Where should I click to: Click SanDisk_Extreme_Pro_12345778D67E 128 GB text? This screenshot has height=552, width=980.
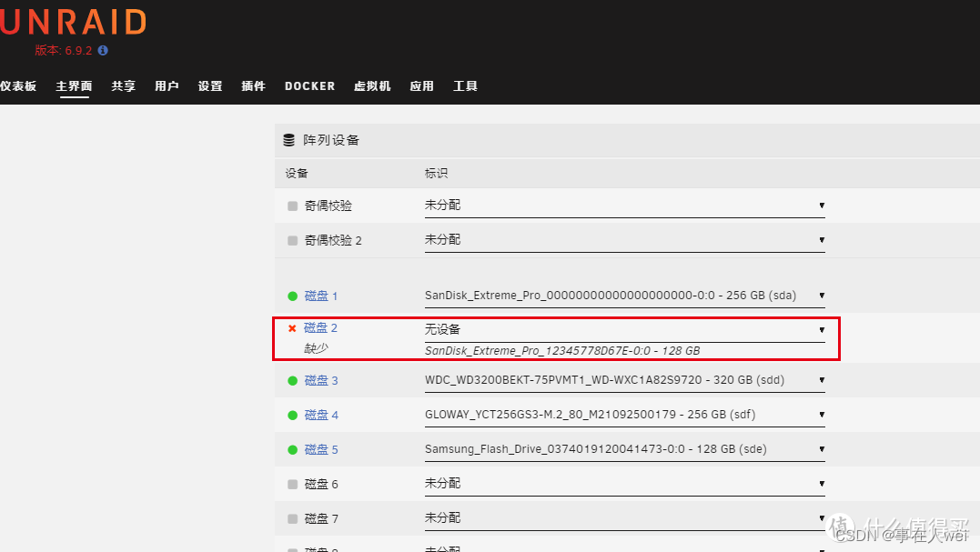click(x=562, y=350)
